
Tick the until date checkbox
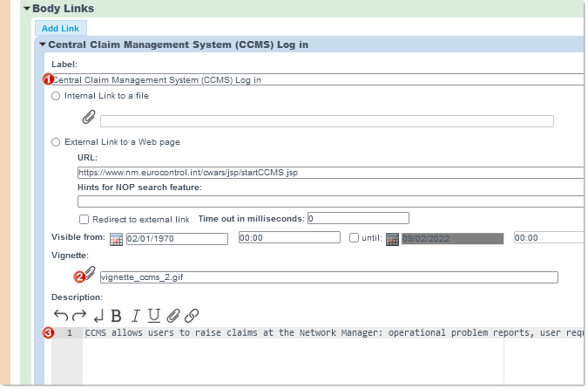(354, 238)
